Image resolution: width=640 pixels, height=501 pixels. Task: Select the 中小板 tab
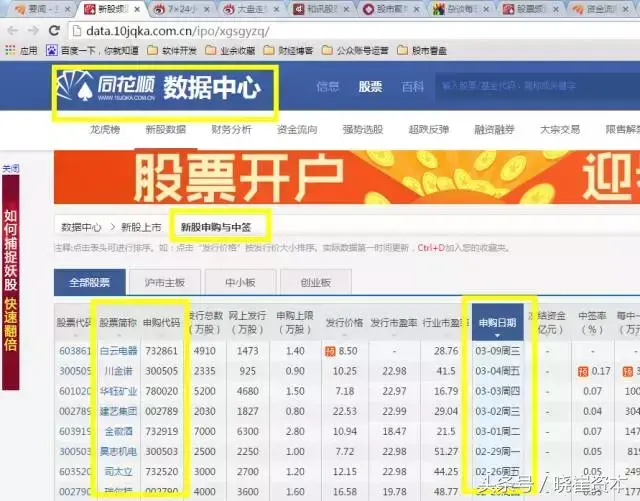(240, 282)
